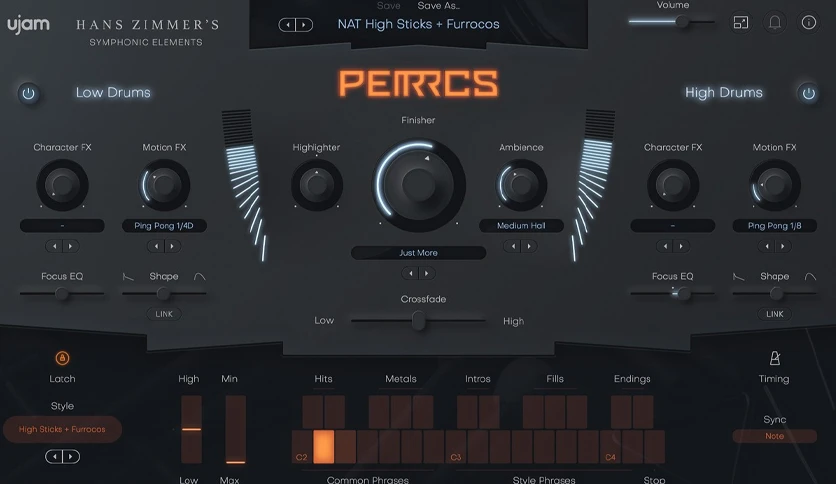Viewport: 836px width, 484px height.
Task: Select next Style arrow
Action: [x=71, y=456]
